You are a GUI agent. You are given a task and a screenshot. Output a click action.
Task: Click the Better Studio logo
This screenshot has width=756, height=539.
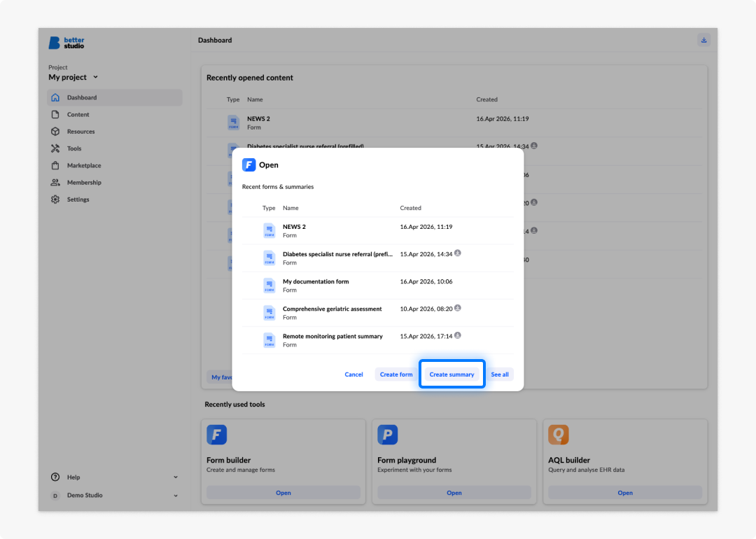66,43
